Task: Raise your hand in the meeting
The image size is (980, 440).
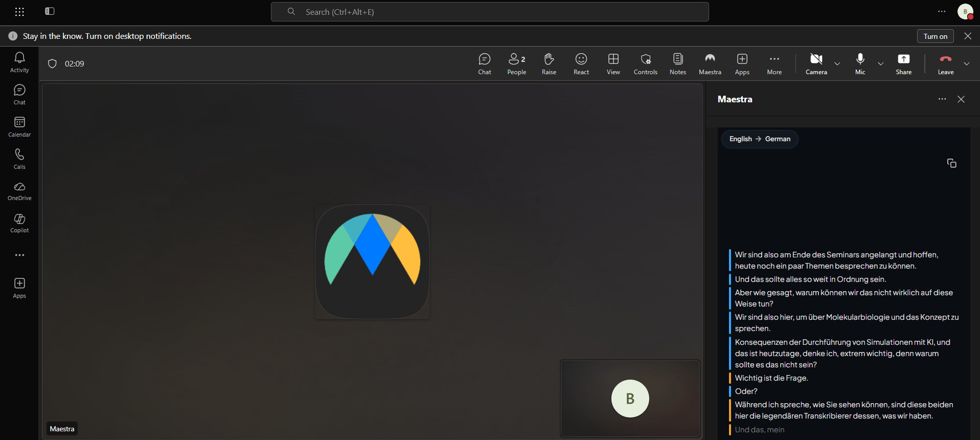Action: [x=549, y=64]
